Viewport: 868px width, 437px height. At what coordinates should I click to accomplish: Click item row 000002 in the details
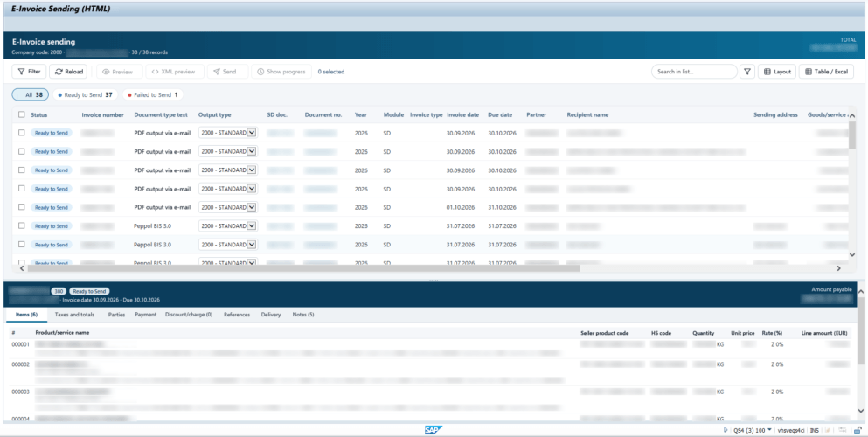tap(431, 371)
